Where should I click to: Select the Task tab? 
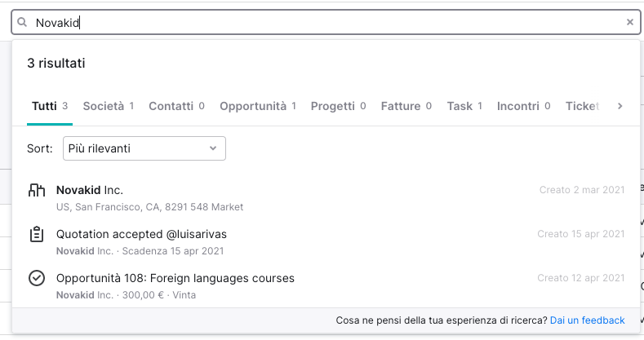[x=464, y=106]
